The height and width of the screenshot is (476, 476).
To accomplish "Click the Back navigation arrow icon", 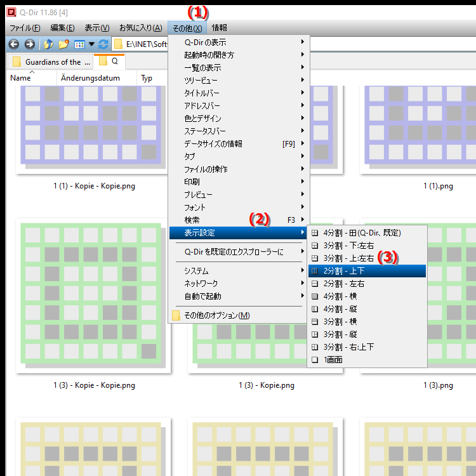I will [14, 44].
